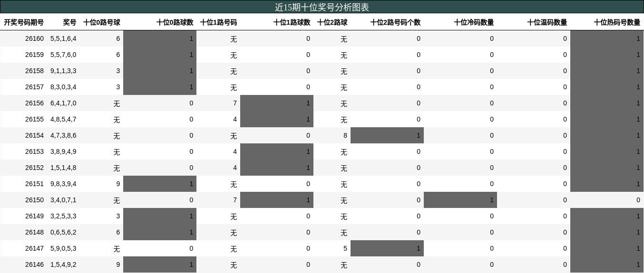Click winning numbers 3,8,9,4,9

coord(63,151)
